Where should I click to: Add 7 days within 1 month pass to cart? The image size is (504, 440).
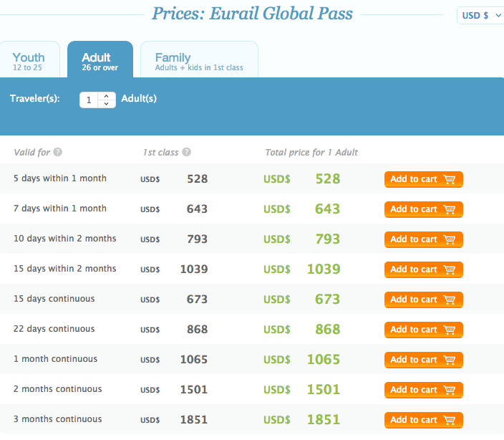coord(424,209)
